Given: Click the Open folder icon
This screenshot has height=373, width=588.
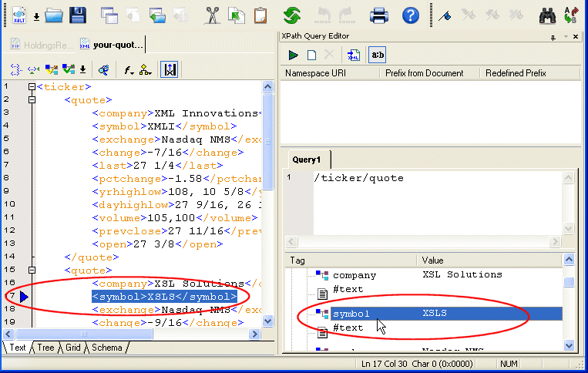Looking at the screenshot, I should [x=53, y=15].
